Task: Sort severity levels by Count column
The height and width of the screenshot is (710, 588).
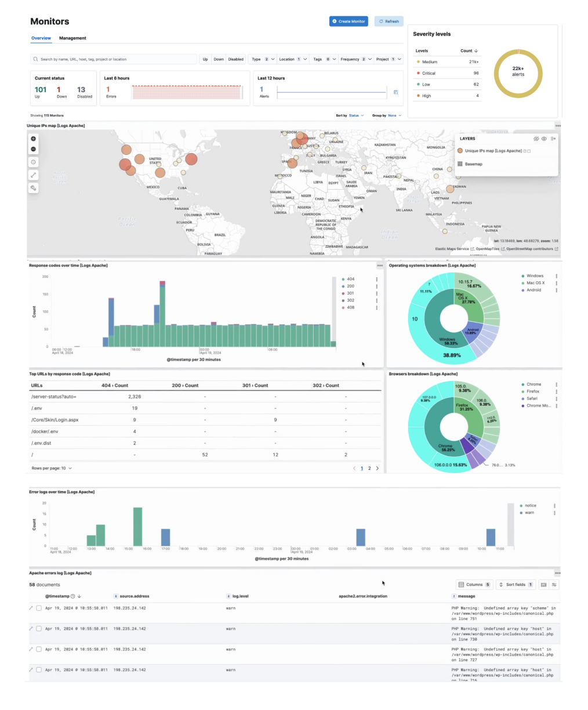Action: click(x=469, y=50)
